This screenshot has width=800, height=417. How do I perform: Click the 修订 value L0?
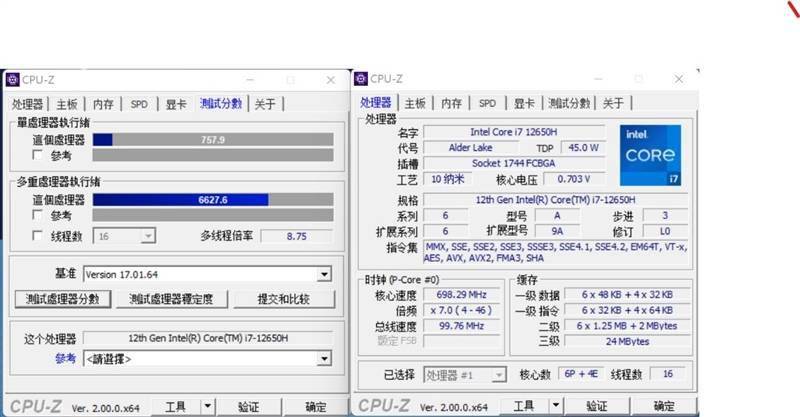[665, 231]
